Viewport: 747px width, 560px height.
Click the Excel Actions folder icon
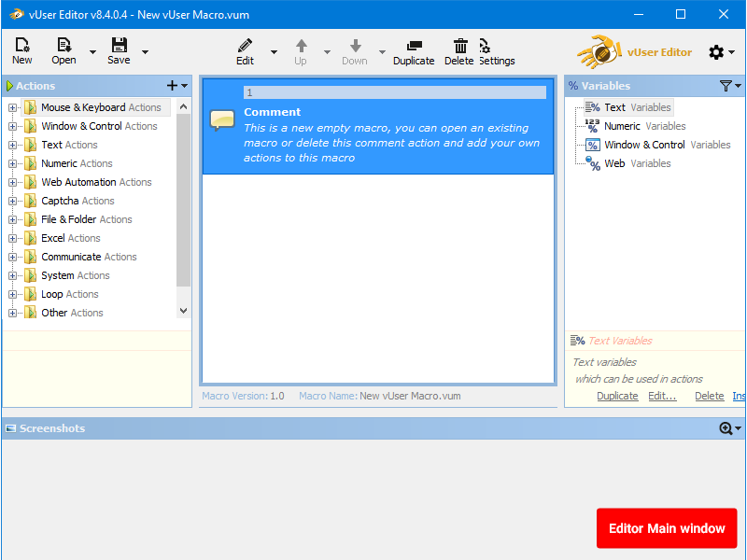(x=31, y=238)
